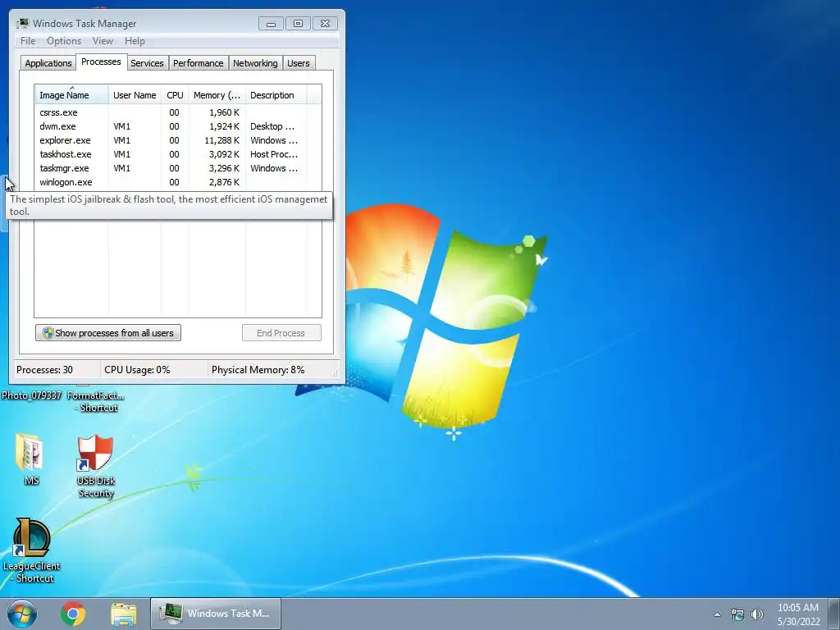This screenshot has width=840, height=630.
Task: Click the CPU Usage: 0% status entry
Action: 137,370
